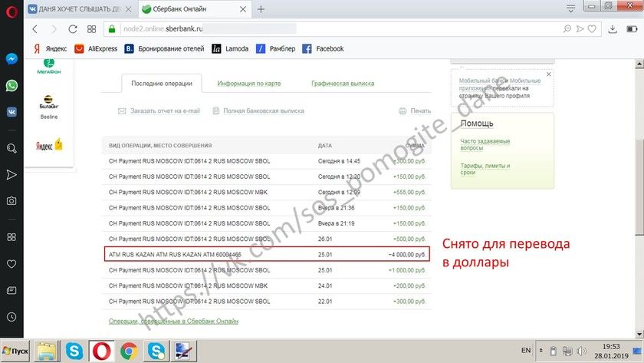Image resolution: width=644 pixels, height=363 pixels.
Task: Select the 'Последние операции' tab
Action: click(160, 84)
